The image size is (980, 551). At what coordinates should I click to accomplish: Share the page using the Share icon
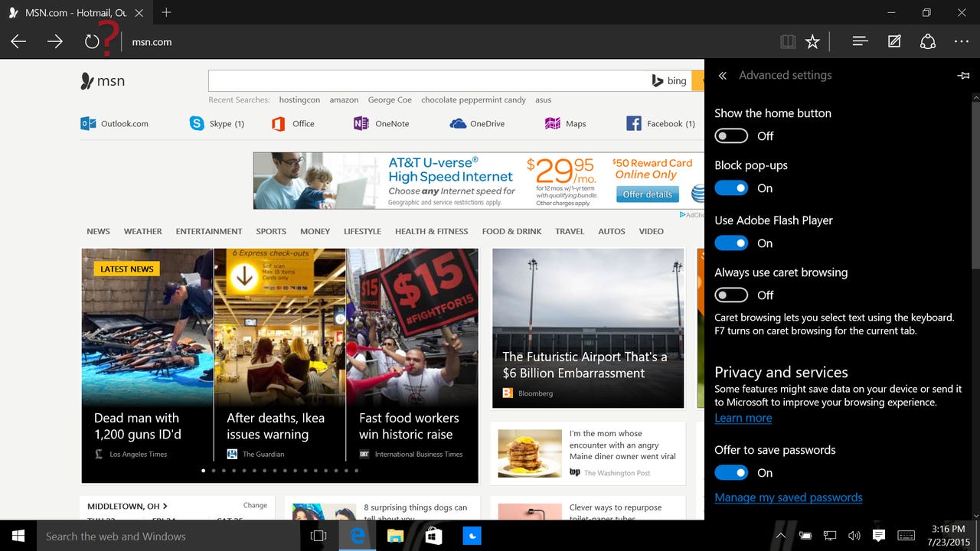click(x=927, y=41)
